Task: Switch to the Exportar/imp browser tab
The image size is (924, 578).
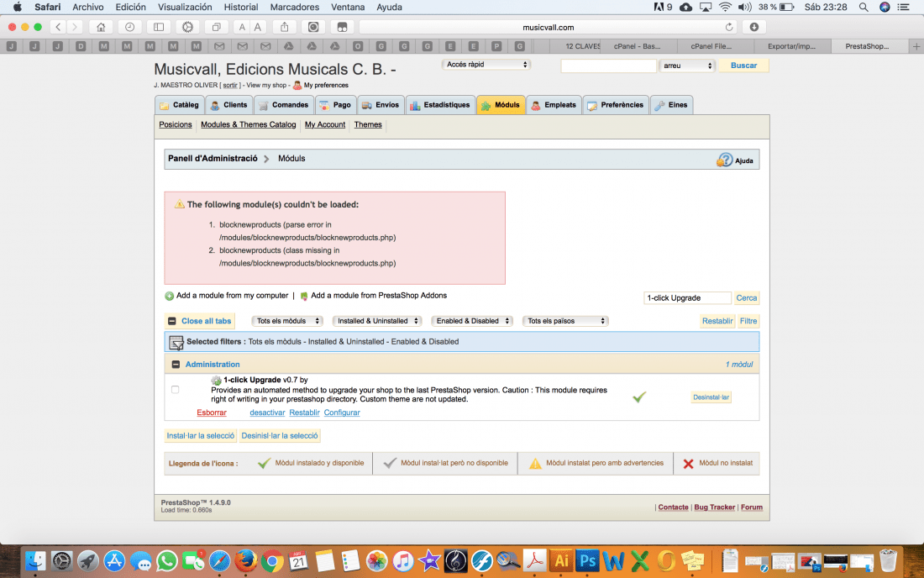Action: (x=791, y=46)
